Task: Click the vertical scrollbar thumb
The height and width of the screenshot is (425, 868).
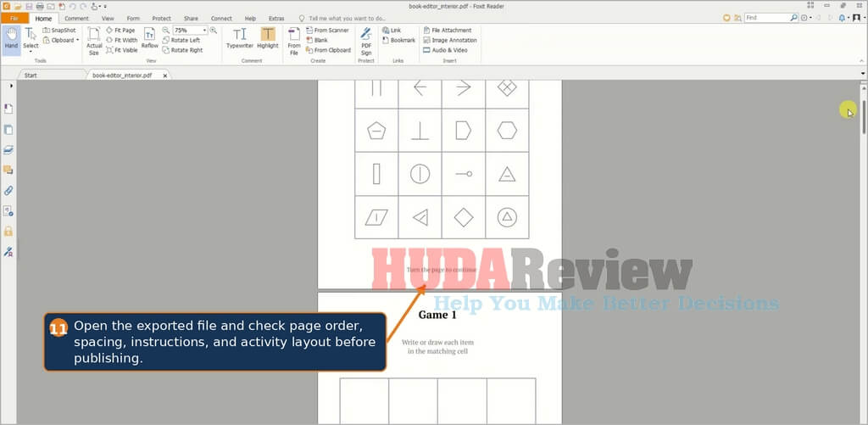Action: (x=864, y=117)
